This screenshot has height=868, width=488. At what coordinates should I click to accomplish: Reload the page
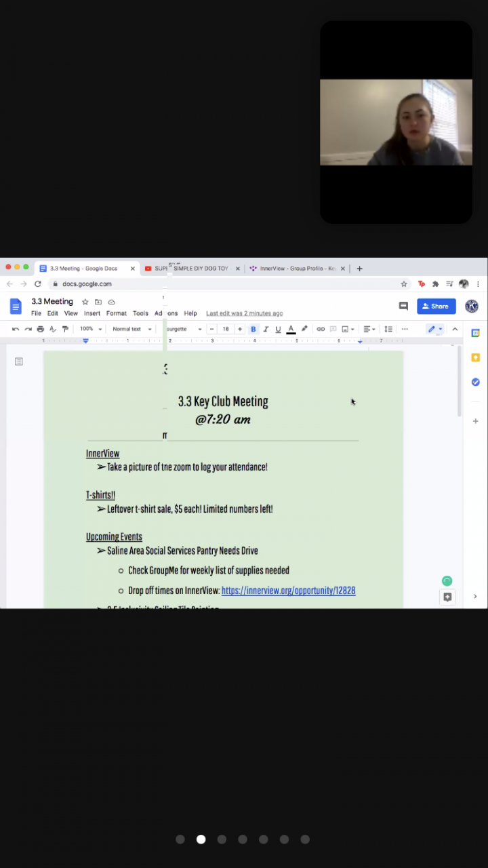[x=38, y=284]
